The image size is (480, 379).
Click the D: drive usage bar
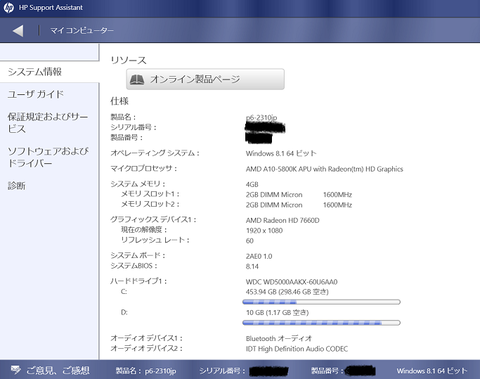click(321, 323)
